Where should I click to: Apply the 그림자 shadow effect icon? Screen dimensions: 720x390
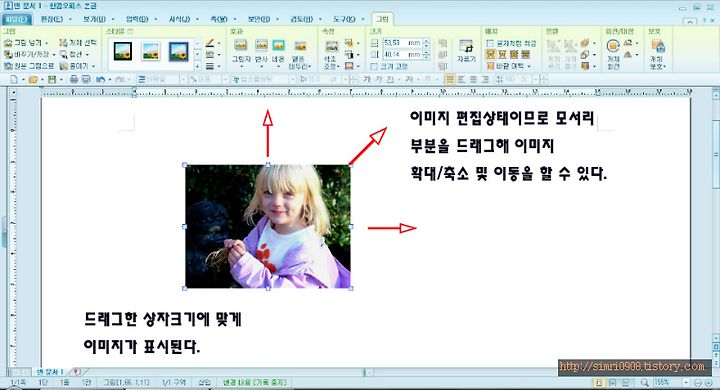(x=240, y=45)
